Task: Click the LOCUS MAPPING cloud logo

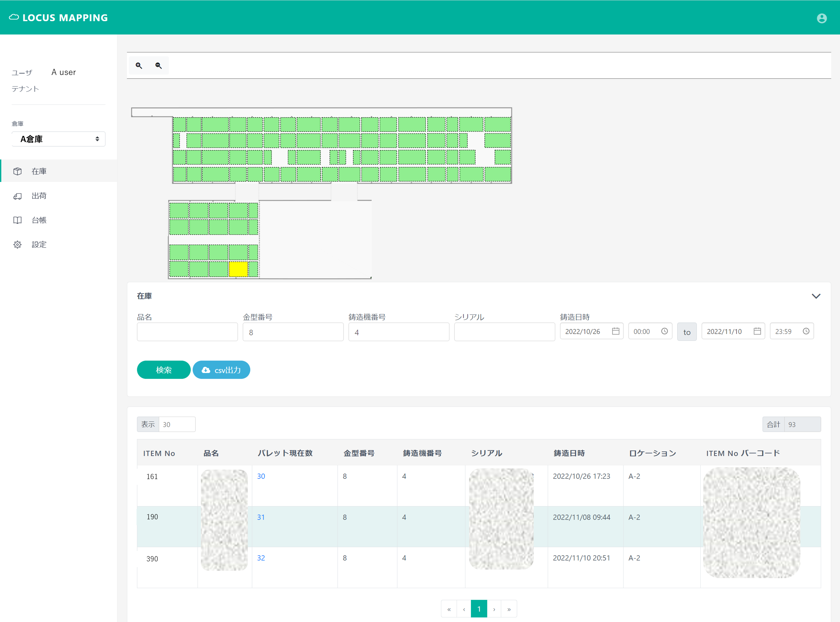Action: 14,17
